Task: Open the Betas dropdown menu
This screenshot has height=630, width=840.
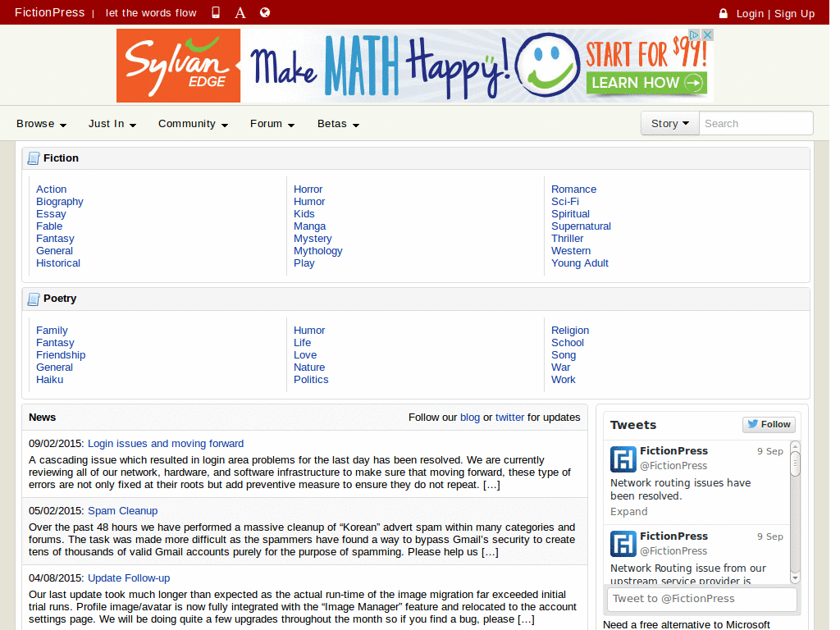Action: point(338,124)
